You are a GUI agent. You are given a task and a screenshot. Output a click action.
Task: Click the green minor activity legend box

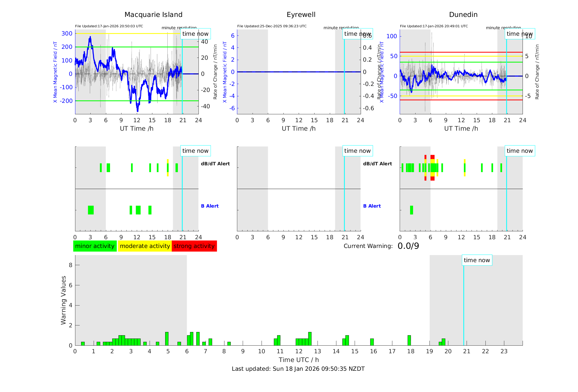click(x=95, y=246)
